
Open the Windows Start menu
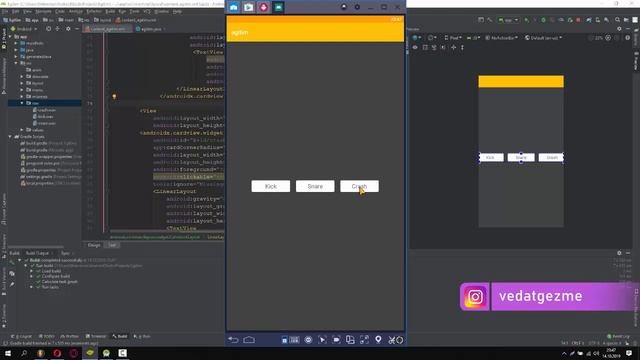[8, 353]
